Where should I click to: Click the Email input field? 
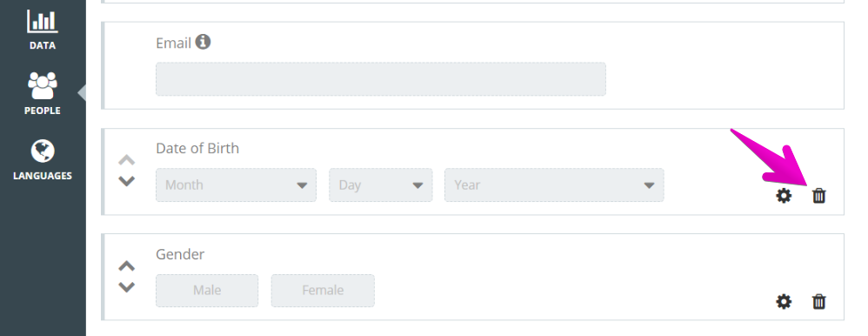click(381, 79)
